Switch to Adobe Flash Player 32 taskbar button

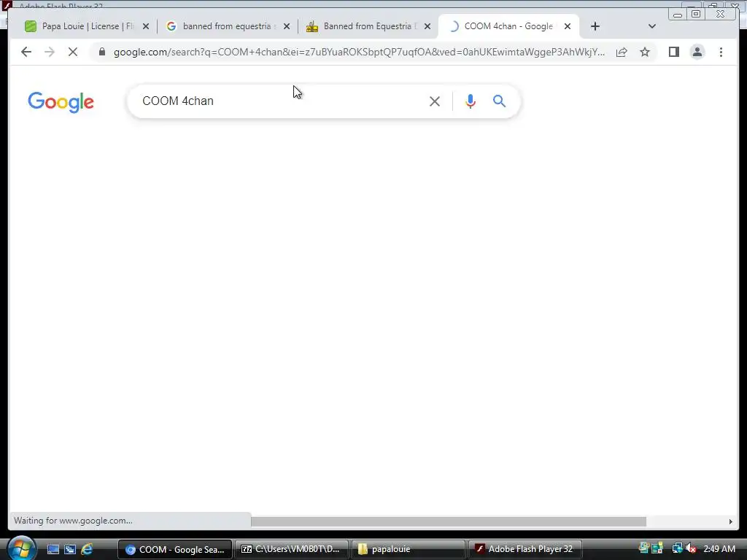pyautogui.click(x=525, y=549)
